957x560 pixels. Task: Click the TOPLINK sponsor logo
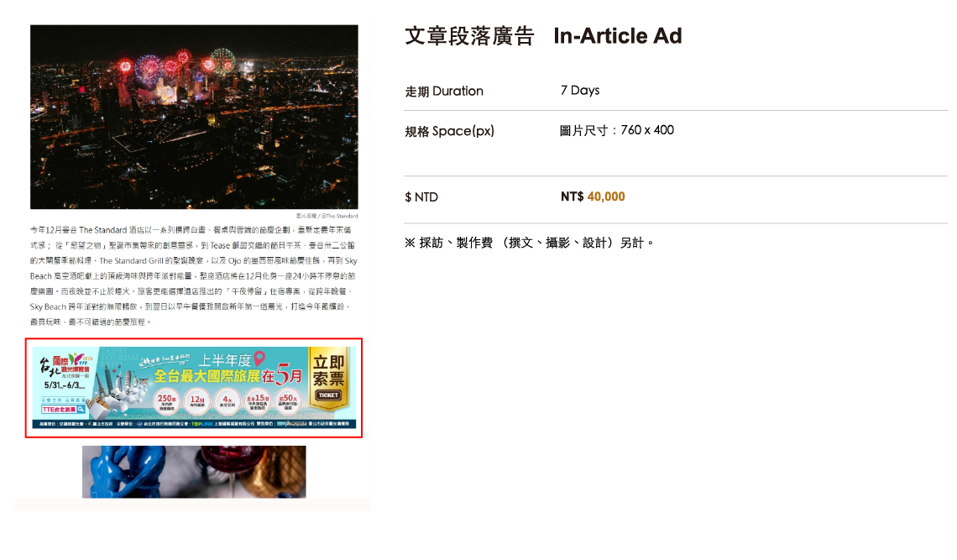[x=203, y=425]
